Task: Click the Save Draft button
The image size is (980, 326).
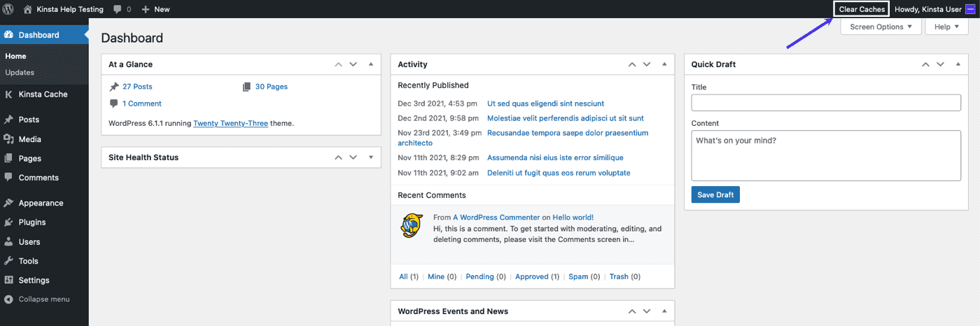Action: click(715, 194)
